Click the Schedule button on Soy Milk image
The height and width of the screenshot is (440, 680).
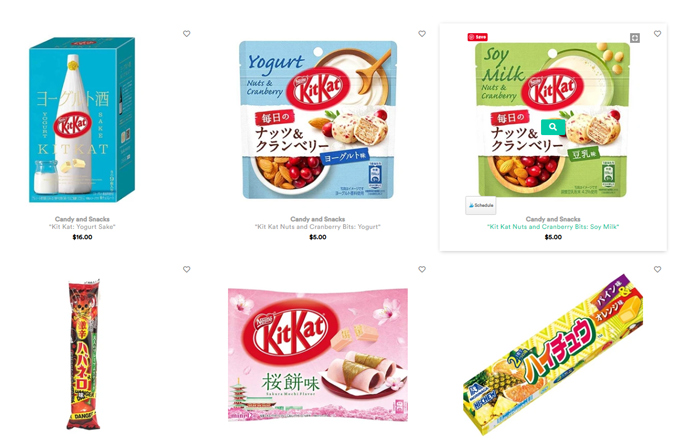coord(481,205)
